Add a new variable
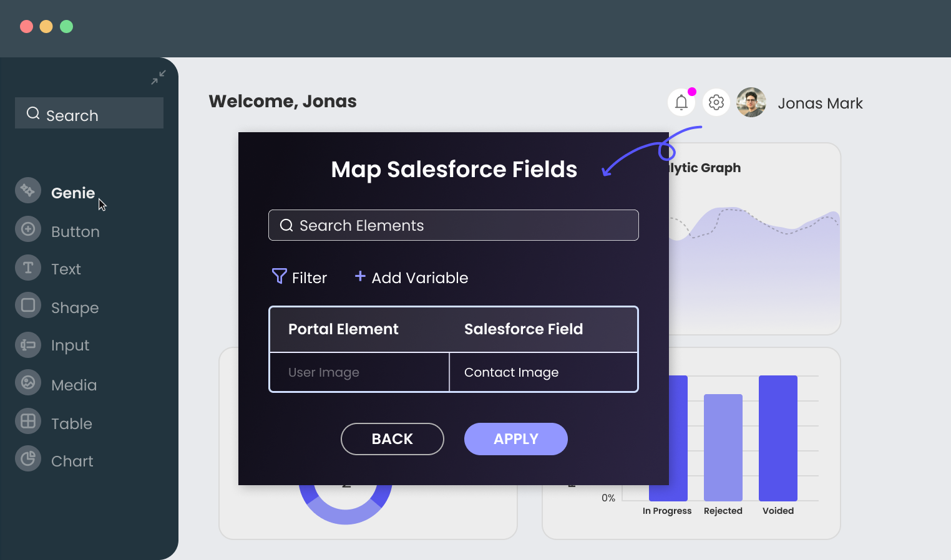 pos(412,278)
